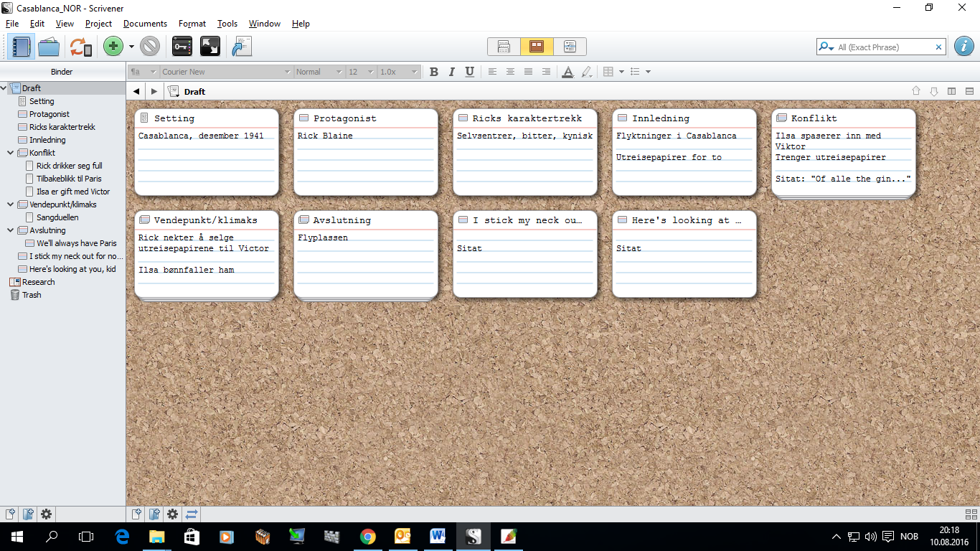Viewport: 980px width, 551px height.
Task: Create a new document with the green plus button
Action: (x=113, y=46)
